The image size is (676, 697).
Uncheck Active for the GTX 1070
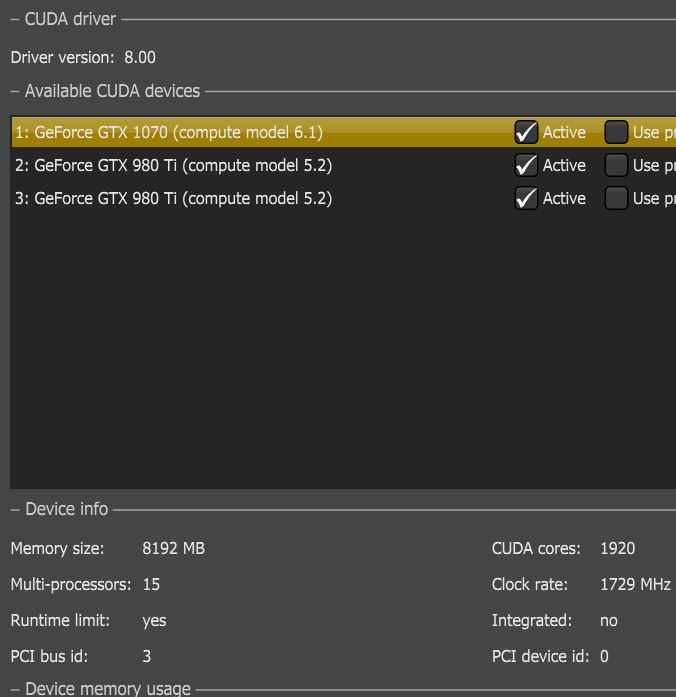pyautogui.click(x=527, y=132)
